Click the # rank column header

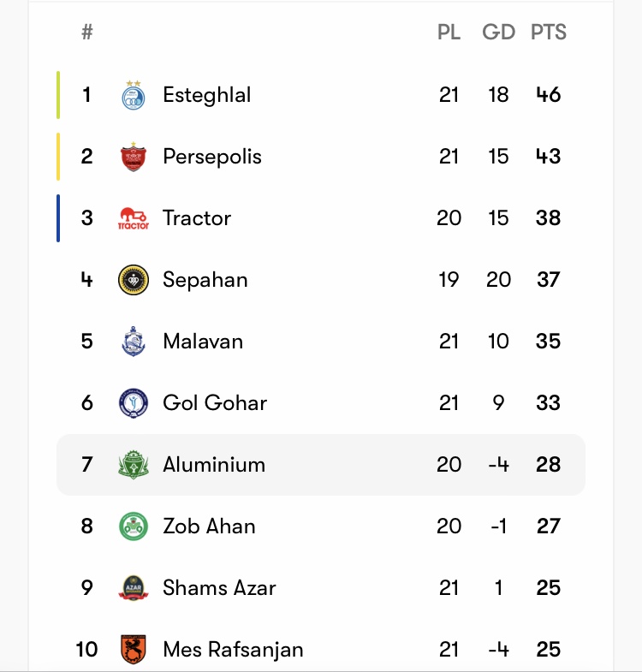pyautogui.click(x=87, y=33)
